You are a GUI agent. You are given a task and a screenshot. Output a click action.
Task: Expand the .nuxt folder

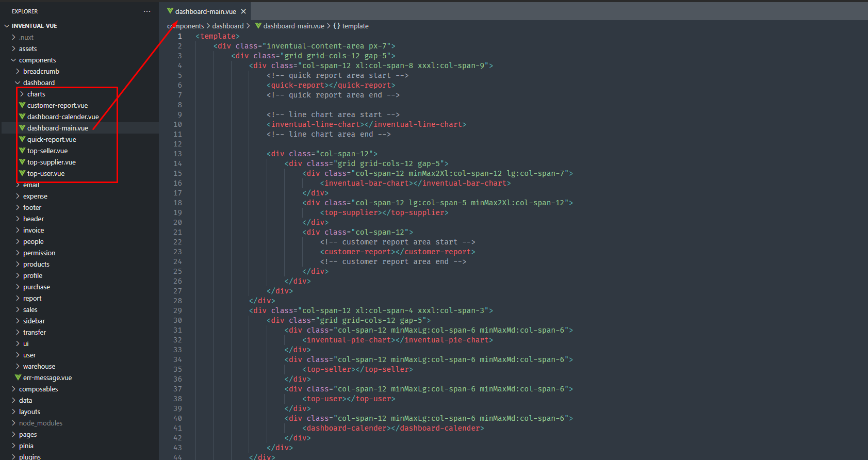[x=14, y=37]
